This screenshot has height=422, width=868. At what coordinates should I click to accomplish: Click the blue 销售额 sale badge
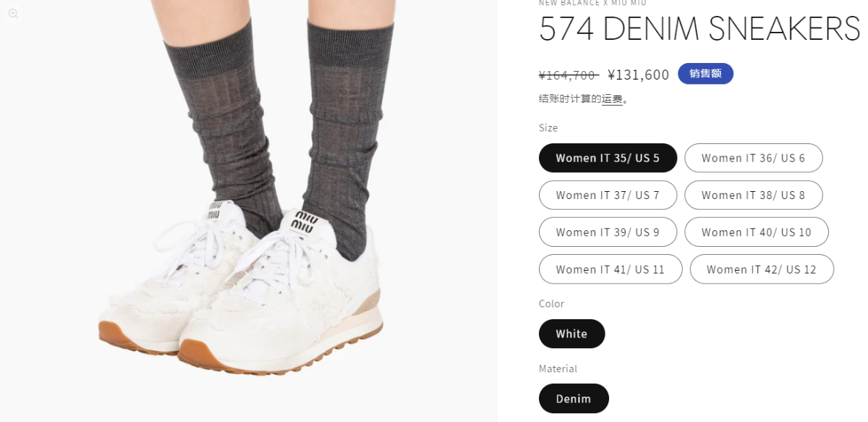705,74
